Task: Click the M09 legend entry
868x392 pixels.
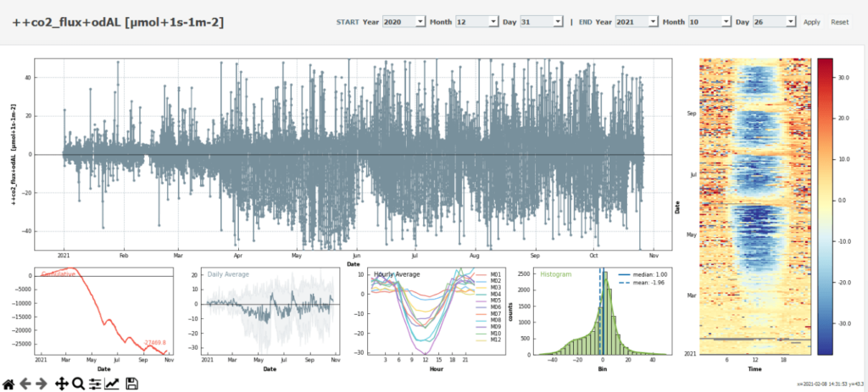Action: point(490,326)
